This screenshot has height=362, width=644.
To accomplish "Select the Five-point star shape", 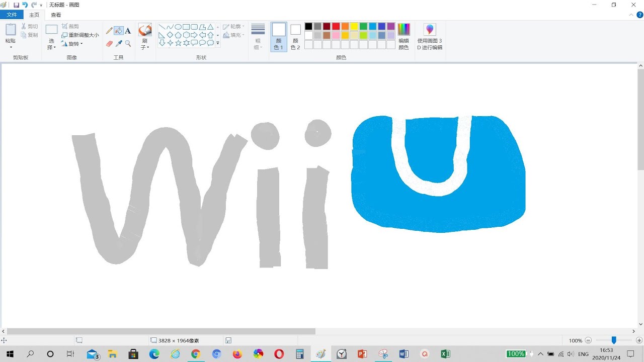I will coord(178,43).
